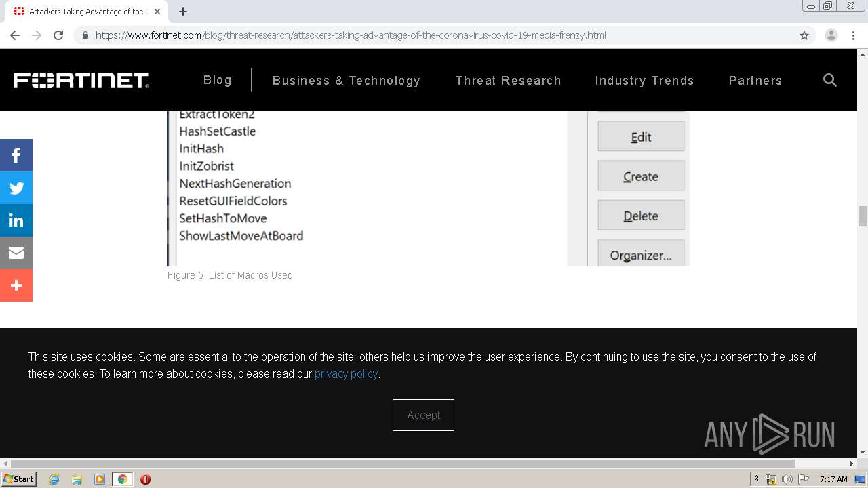Launch media player from the taskbar
The height and width of the screenshot is (488, 868).
tap(100, 479)
